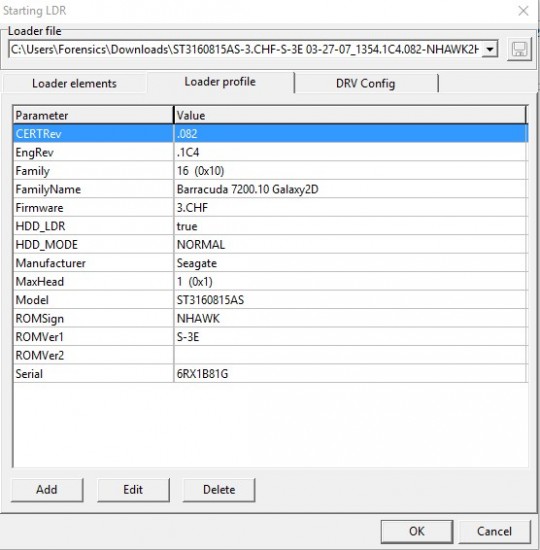Open the DRV Config tab
The height and width of the screenshot is (550, 540).
click(x=366, y=83)
